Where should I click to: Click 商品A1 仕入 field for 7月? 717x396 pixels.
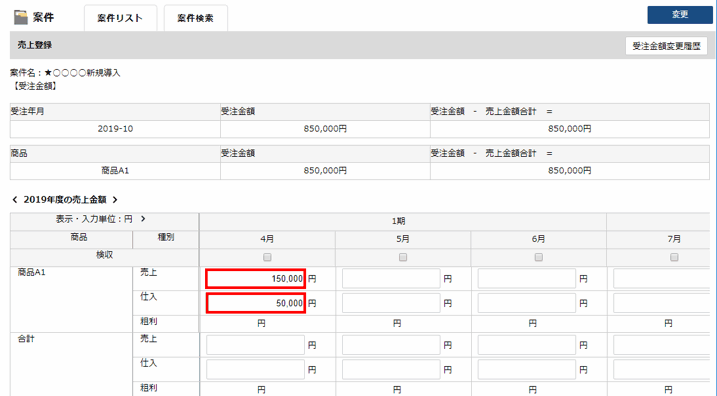662,303
